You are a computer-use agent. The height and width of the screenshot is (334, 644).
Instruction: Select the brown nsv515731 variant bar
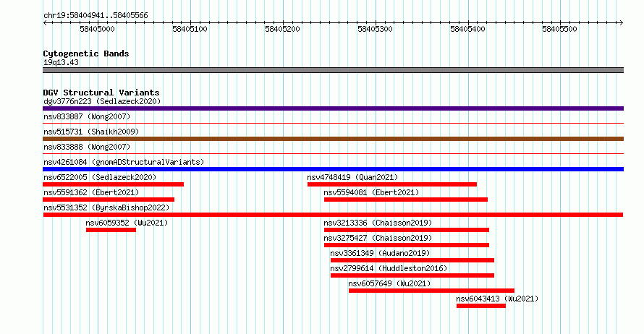333,139
